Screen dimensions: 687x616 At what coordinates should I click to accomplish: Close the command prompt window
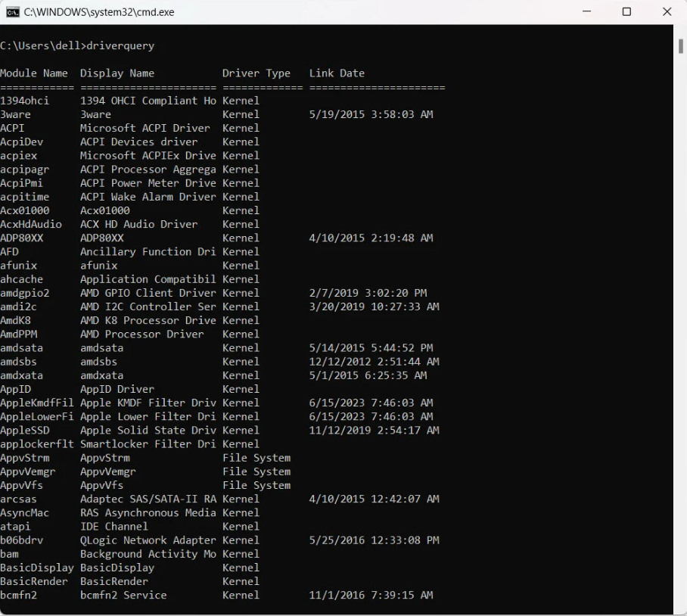pos(667,12)
